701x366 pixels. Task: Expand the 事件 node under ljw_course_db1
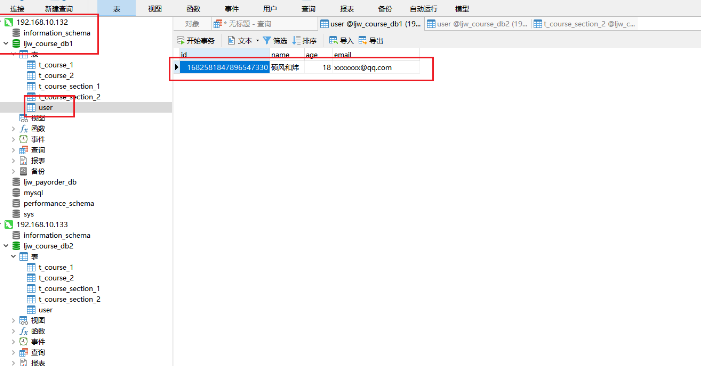13,139
